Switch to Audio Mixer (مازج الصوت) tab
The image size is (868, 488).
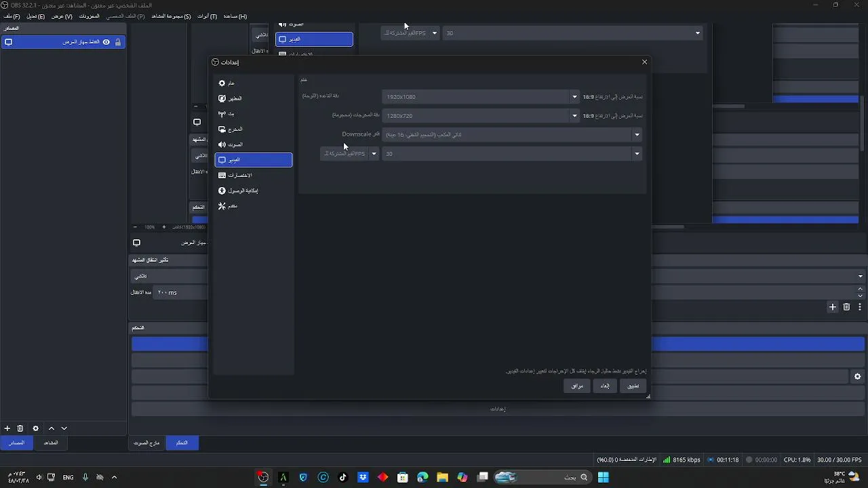146,443
